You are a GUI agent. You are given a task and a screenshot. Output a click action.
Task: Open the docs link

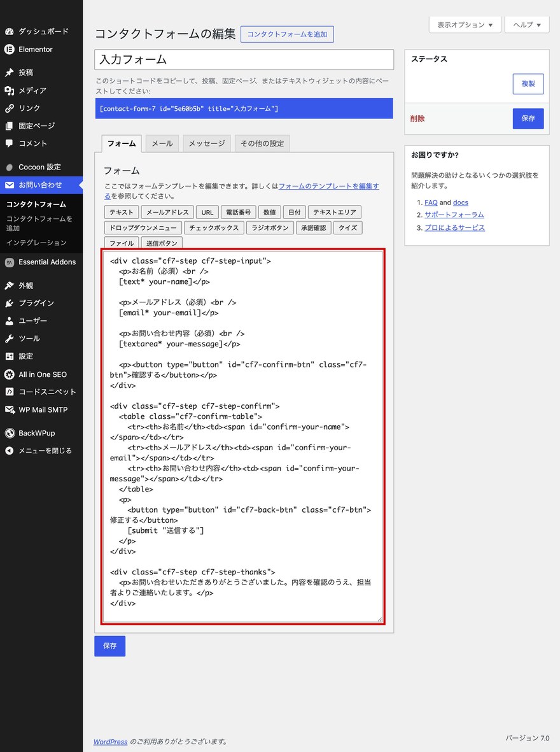(x=460, y=202)
